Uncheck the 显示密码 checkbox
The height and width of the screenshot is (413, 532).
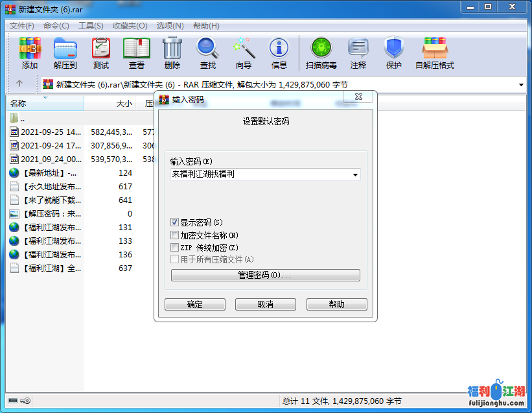[x=175, y=222]
